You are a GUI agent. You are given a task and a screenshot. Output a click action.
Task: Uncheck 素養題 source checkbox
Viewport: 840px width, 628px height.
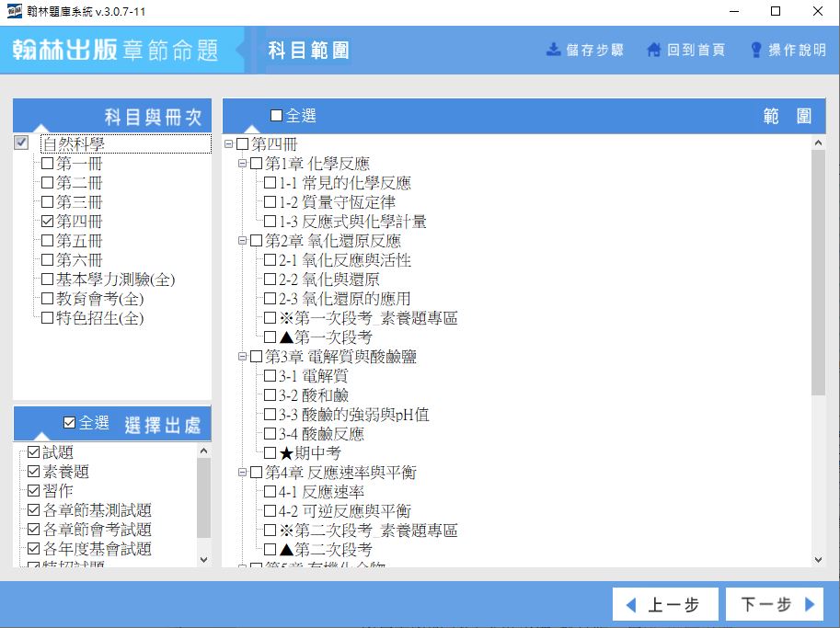(x=33, y=471)
